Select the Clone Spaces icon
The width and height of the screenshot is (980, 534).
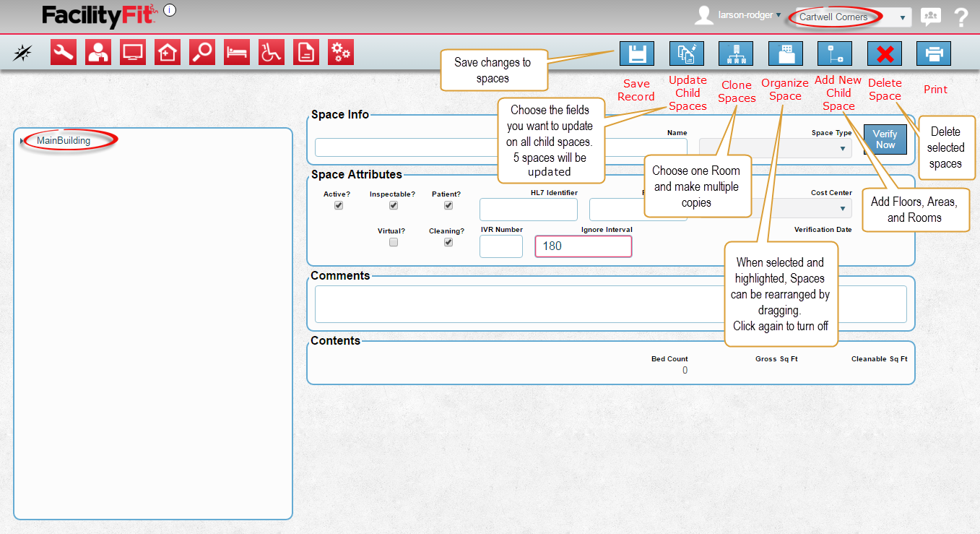pos(735,54)
